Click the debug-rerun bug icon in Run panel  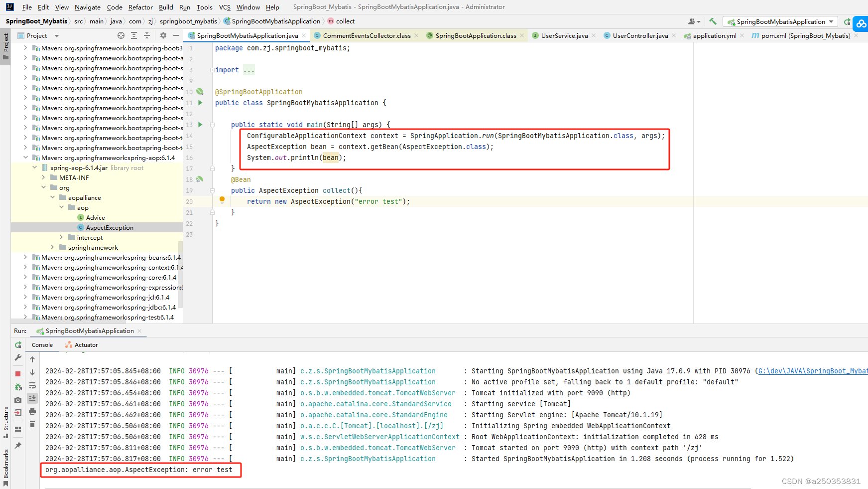[x=18, y=387]
